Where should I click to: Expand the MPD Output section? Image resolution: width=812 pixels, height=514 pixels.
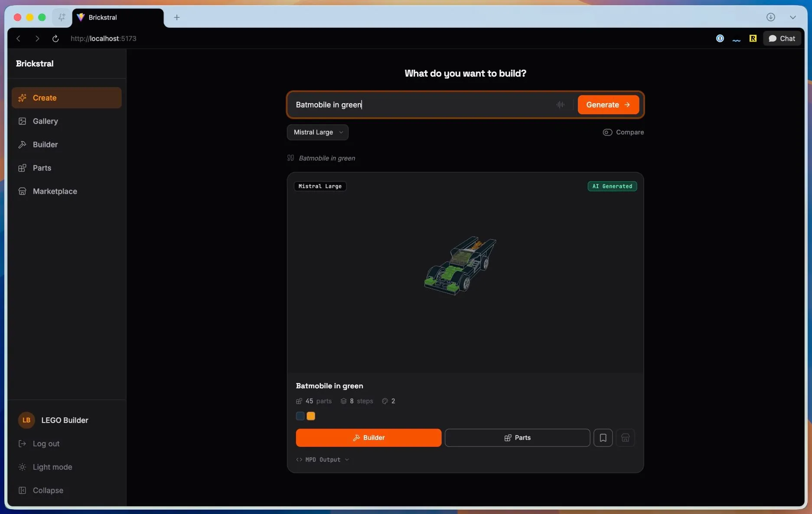click(323, 459)
